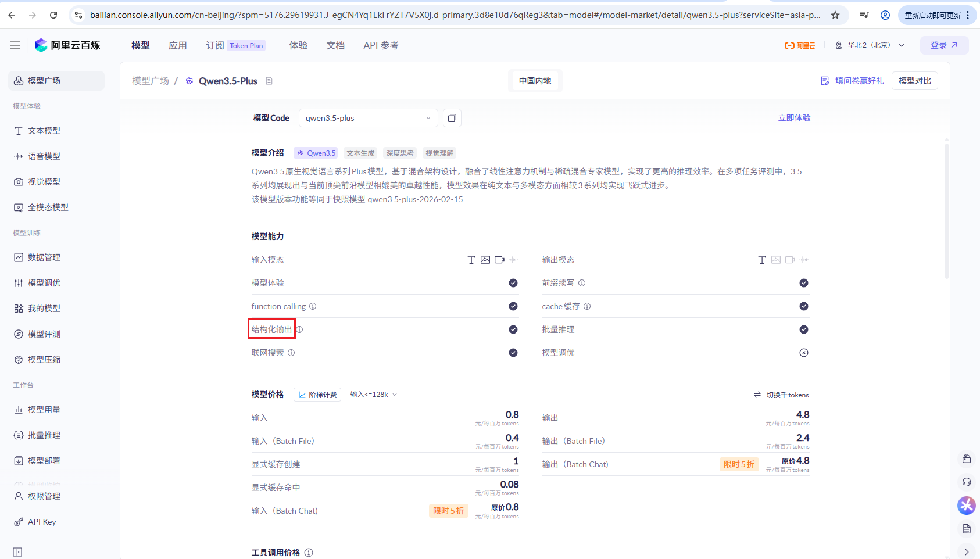Image resolution: width=980 pixels, height=559 pixels.
Task: Expand the 输入<=128k tier dropdown
Action: click(x=374, y=395)
